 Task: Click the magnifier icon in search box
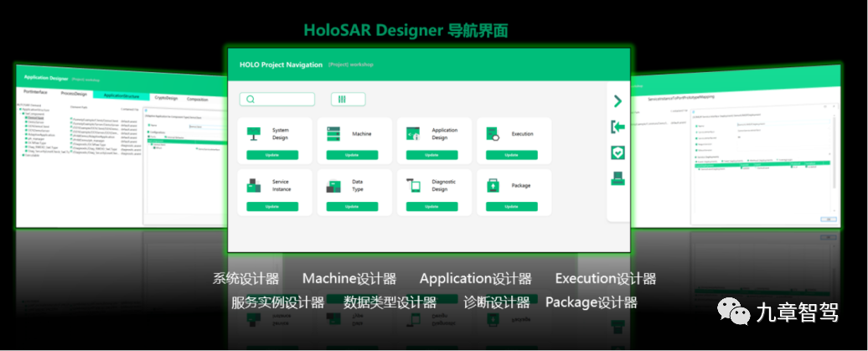251,99
